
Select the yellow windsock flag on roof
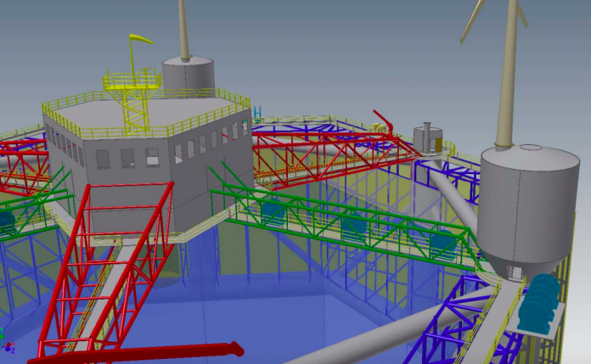(141, 39)
